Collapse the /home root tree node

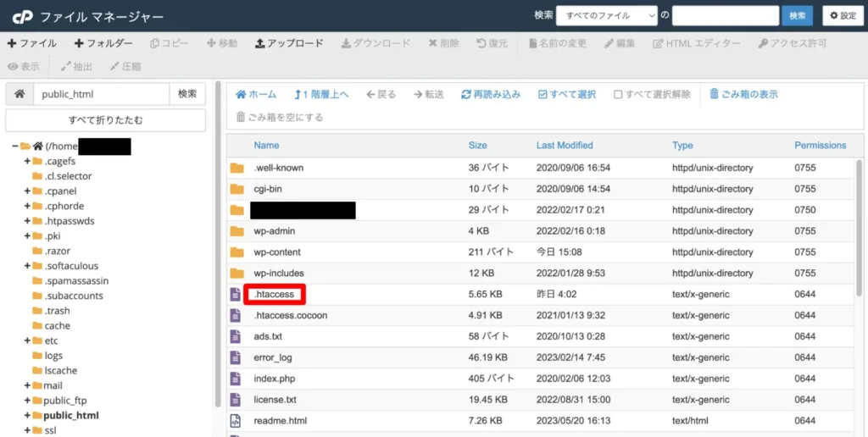pyautogui.click(x=15, y=146)
